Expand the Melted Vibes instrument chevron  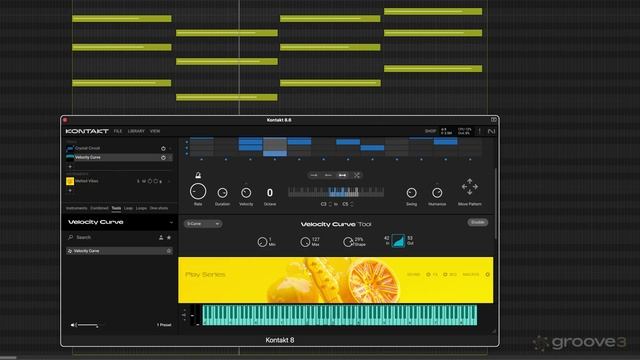click(x=169, y=181)
